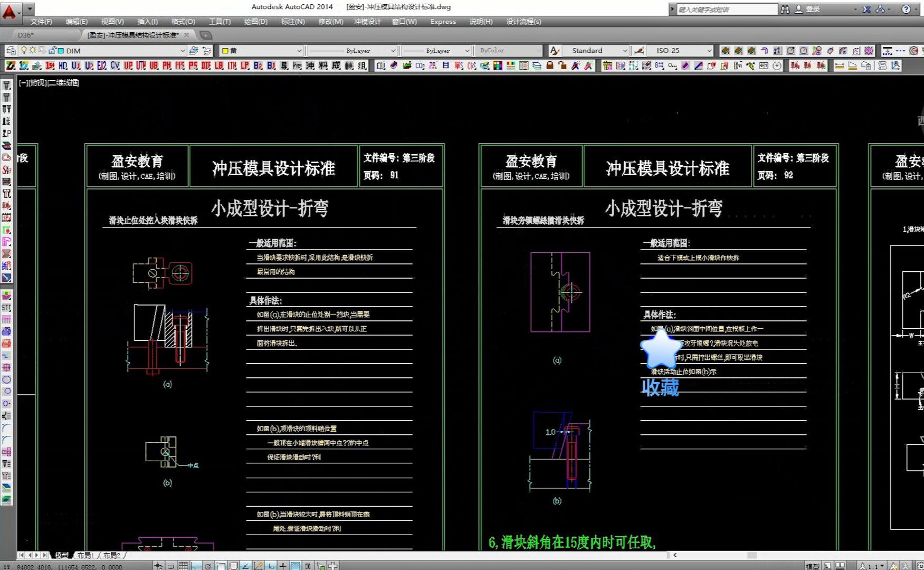Click the search binoculars icon
This screenshot has width=924, height=570.
point(785,9)
